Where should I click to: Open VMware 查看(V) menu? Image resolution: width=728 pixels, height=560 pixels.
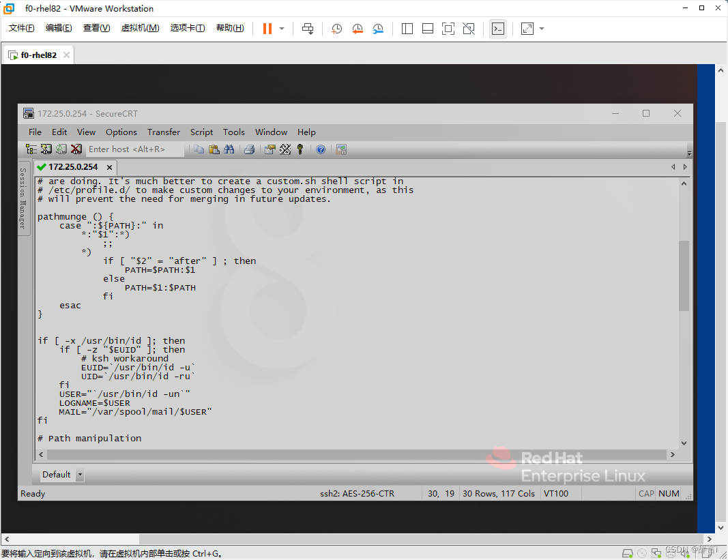pyautogui.click(x=96, y=28)
